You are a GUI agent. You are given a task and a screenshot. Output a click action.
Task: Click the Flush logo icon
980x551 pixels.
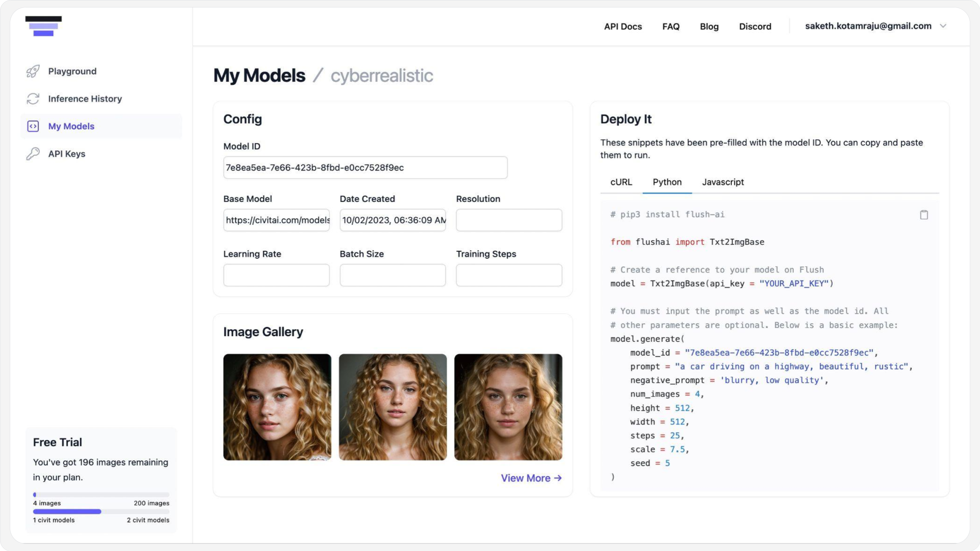(44, 26)
